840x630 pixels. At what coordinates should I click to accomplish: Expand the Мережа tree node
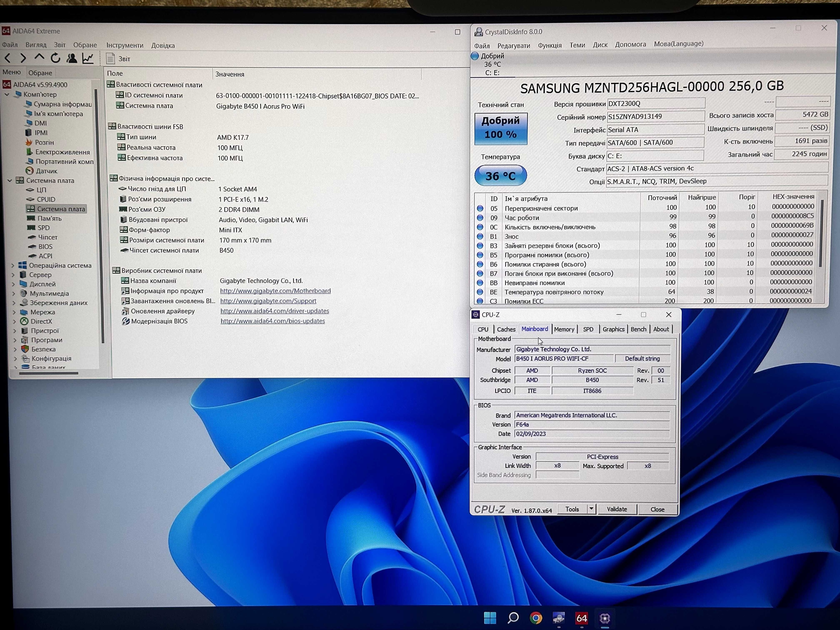coord(14,312)
